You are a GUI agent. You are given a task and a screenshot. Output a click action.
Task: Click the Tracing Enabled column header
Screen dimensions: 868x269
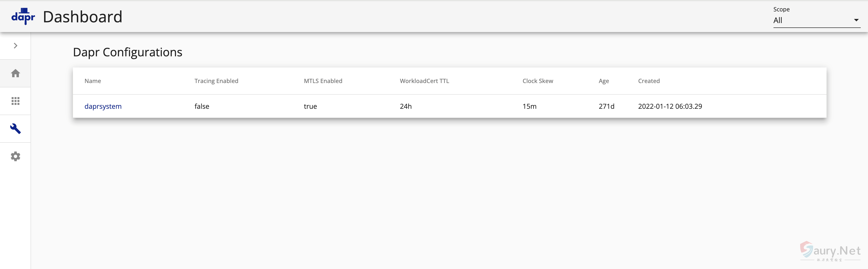pos(216,81)
